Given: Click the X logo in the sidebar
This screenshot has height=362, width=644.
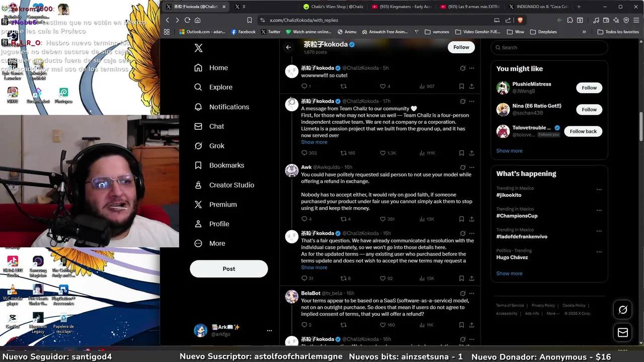Looking at the screenshot, I should 199,48.
